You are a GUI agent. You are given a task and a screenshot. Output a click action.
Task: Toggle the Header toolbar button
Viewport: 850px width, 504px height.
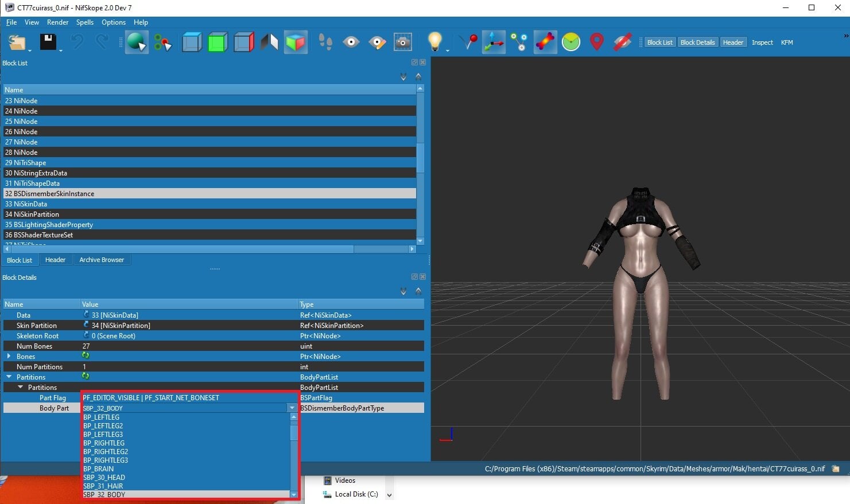(x=733, y=42)
